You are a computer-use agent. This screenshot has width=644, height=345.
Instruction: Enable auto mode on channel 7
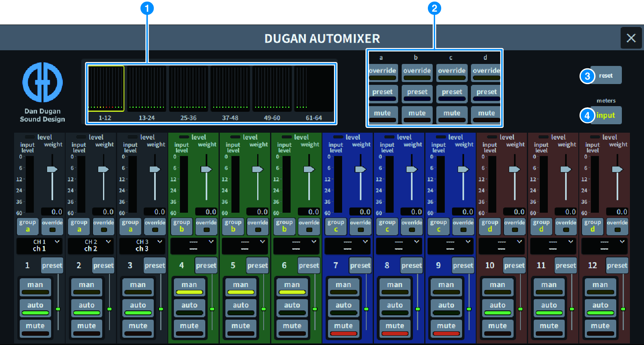[343, 308]
